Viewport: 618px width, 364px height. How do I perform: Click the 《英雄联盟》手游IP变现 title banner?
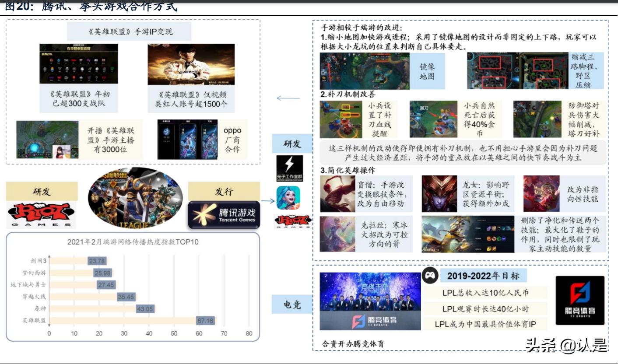click(x=129, y=30)
